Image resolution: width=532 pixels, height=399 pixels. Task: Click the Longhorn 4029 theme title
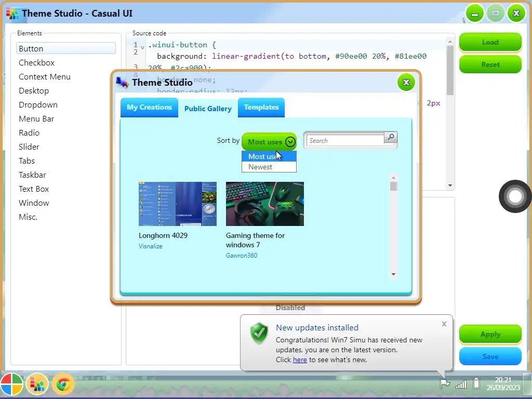point(163,235)
